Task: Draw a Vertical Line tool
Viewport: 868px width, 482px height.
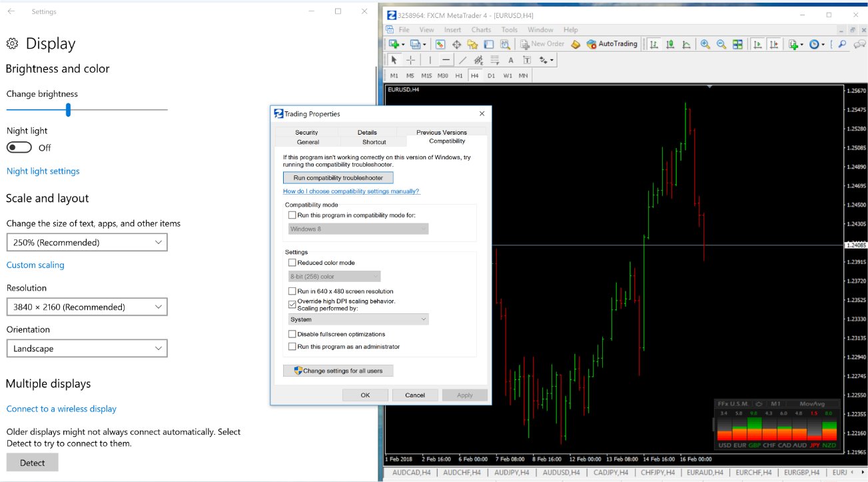Action: [x=430, y=60]
